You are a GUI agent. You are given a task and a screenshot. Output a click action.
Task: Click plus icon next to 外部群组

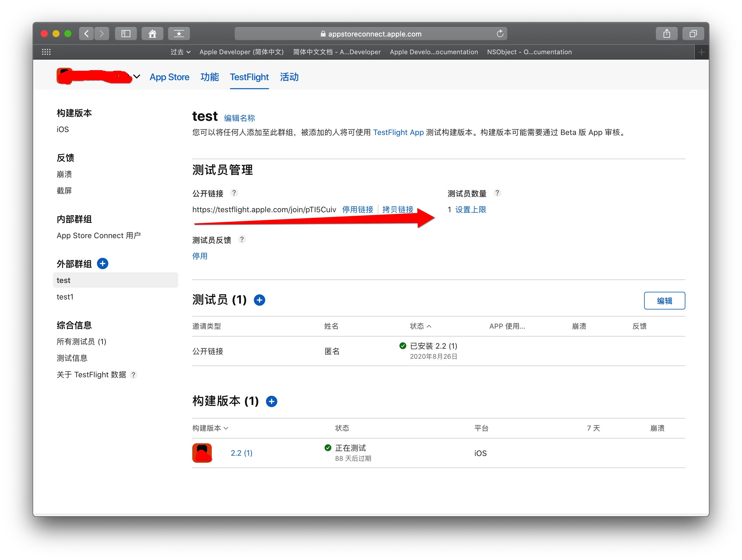103,263
